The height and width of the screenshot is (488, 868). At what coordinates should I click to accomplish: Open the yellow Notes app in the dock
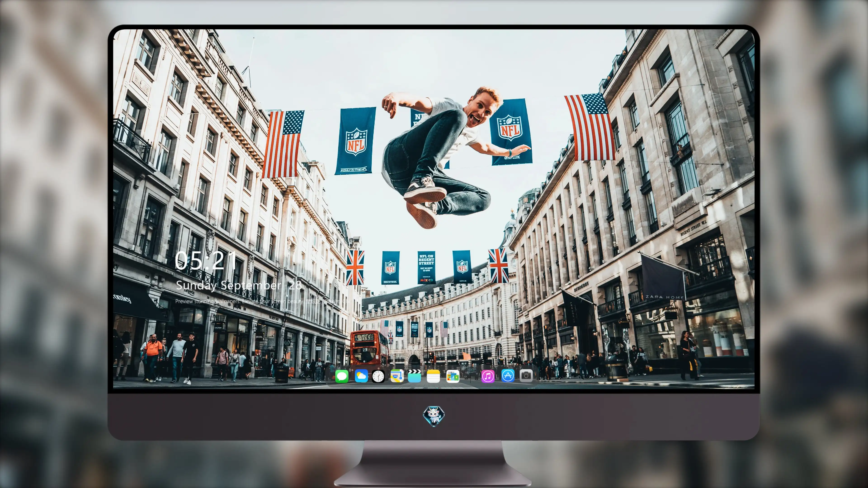click(x=433, y=376)
